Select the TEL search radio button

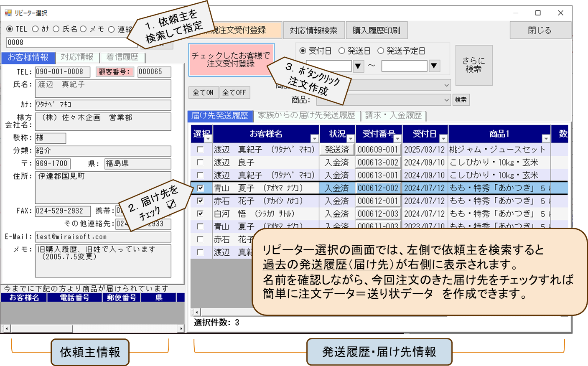[x=10, y=29]
